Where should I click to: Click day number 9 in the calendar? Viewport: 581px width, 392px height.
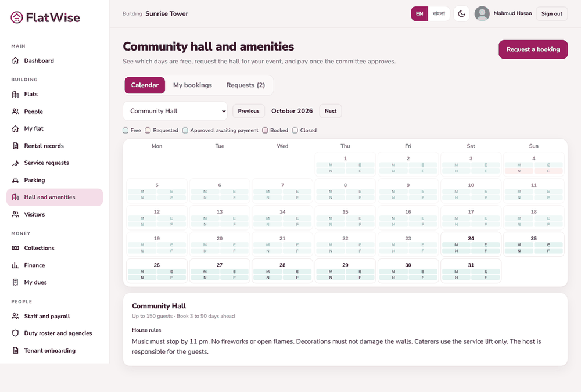click(x=408, y=185)
